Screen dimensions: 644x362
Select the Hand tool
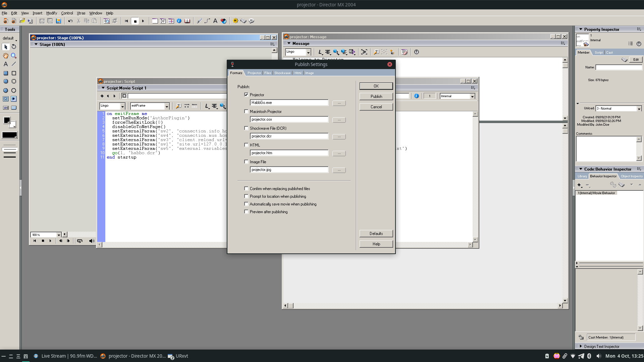6,56
